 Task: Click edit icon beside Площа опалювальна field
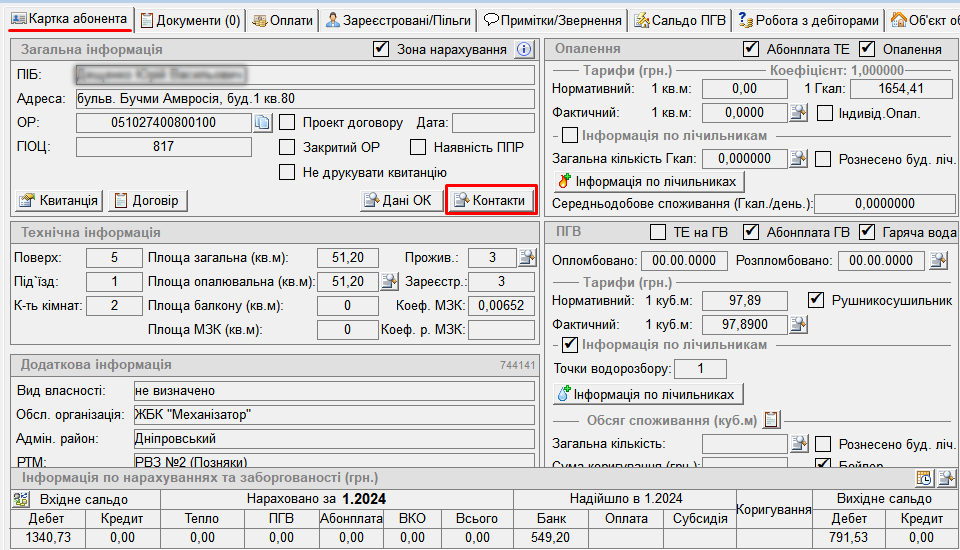click(x=390, y=282)
